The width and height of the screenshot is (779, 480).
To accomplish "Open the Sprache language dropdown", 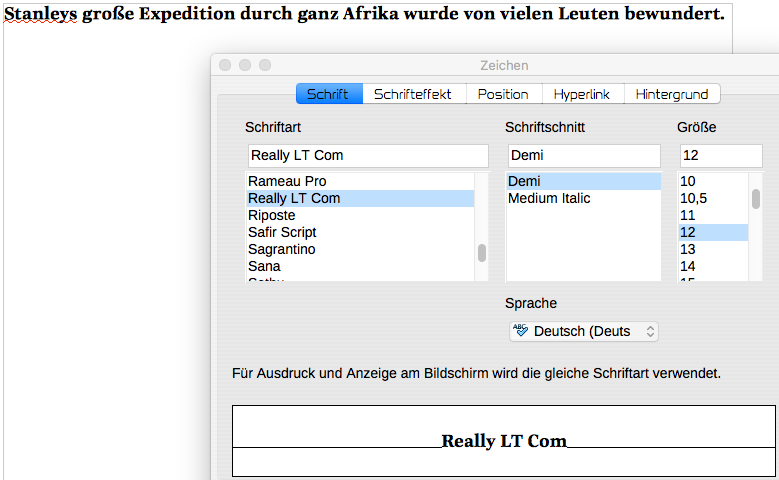I will pos(584,331).
